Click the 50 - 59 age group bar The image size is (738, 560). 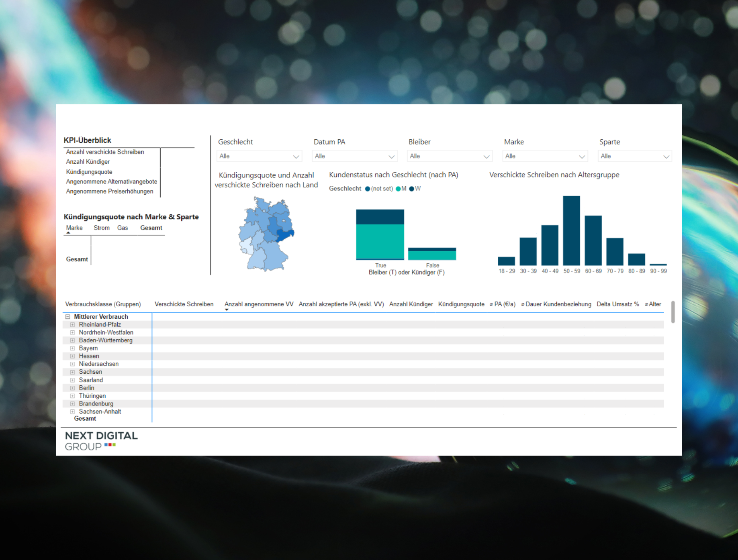coord(571,230)
